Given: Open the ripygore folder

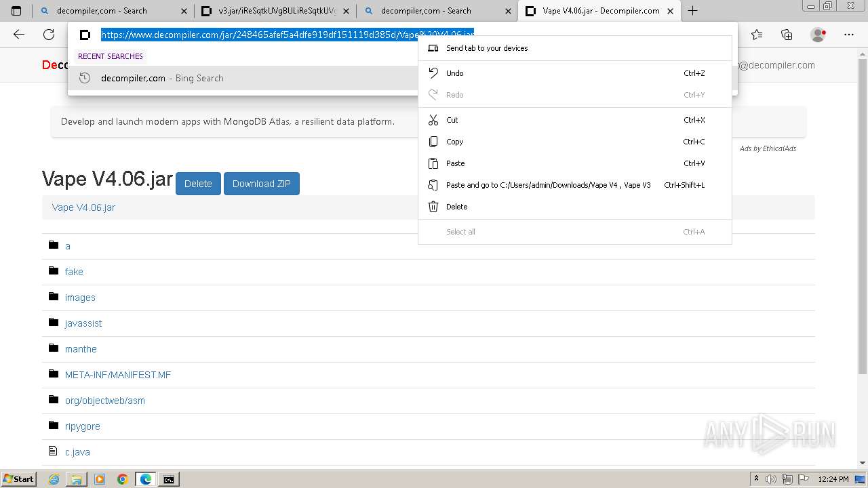Looking at the screenshot, I should pyautogui.click(x=83, y=426).
